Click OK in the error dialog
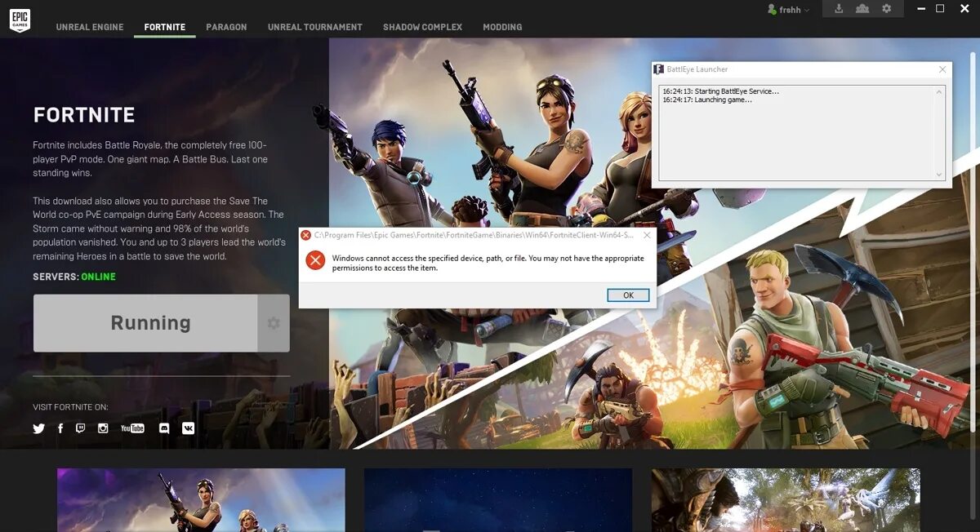Image resolution: width=980 pixels, height=532 pixels. [x=628, y=295]
